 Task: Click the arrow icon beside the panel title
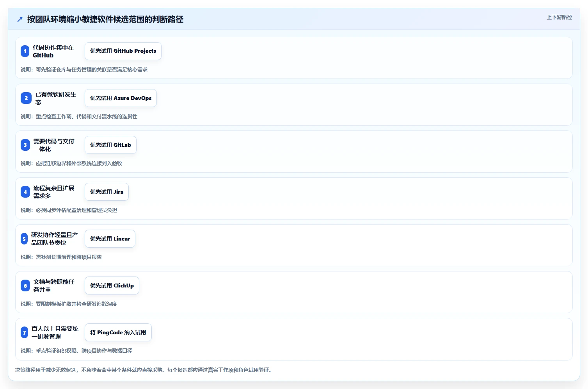[x=20, y=19]
